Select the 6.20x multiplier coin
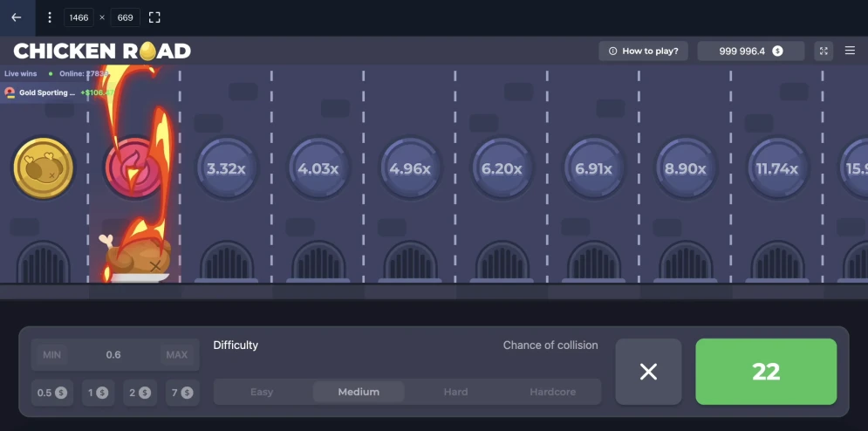868x431 pixels. pos(502,168)
